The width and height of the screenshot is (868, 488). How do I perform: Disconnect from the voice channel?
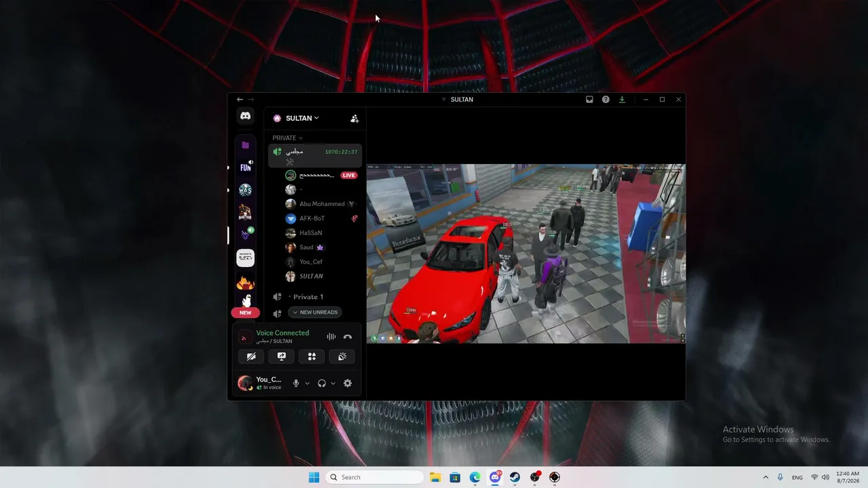(x=347, y=337)
